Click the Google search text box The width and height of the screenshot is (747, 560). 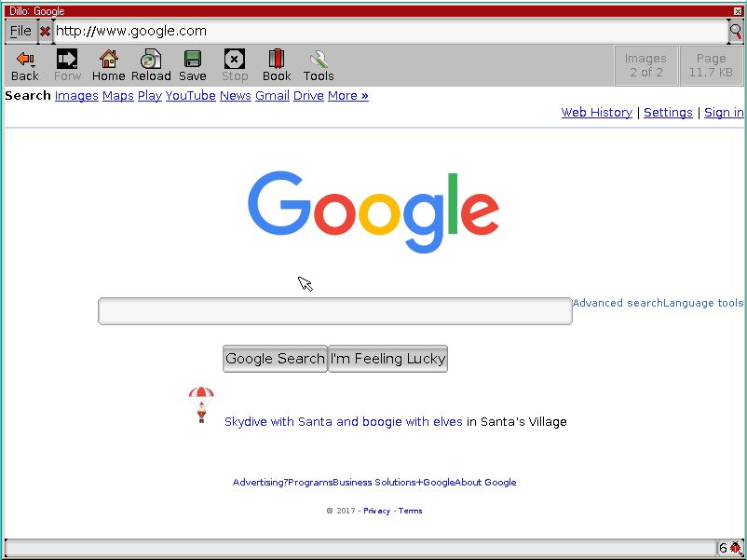click(x=335, y=311)
